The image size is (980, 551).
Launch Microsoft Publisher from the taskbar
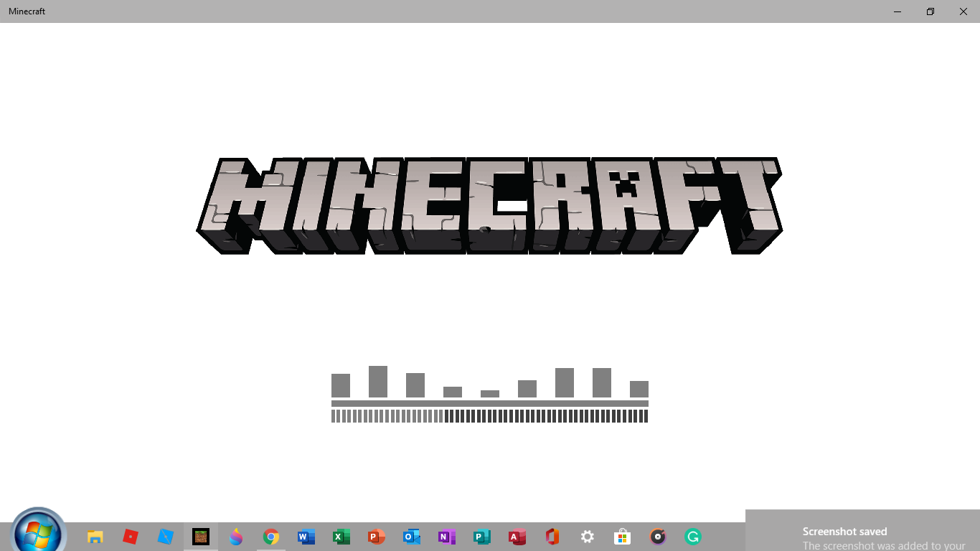[x=482, y=537]
